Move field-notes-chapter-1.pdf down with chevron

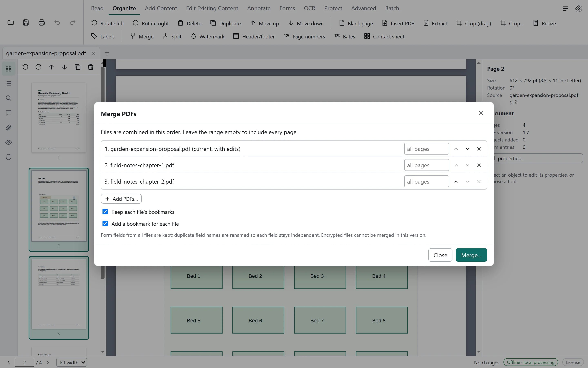tap(468, 165)
